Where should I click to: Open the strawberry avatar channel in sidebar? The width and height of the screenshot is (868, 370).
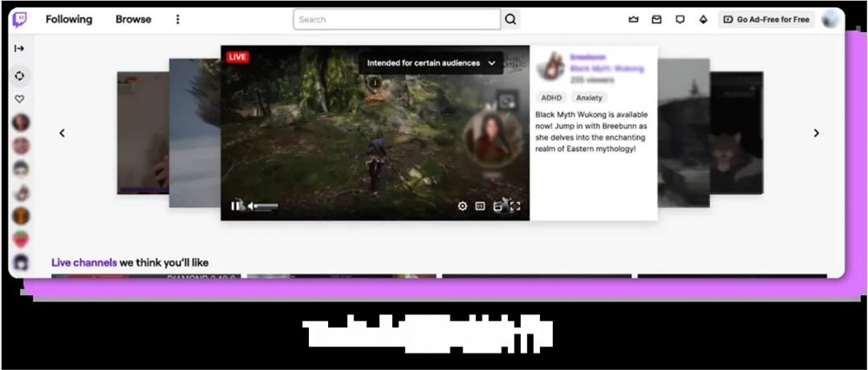21,239
